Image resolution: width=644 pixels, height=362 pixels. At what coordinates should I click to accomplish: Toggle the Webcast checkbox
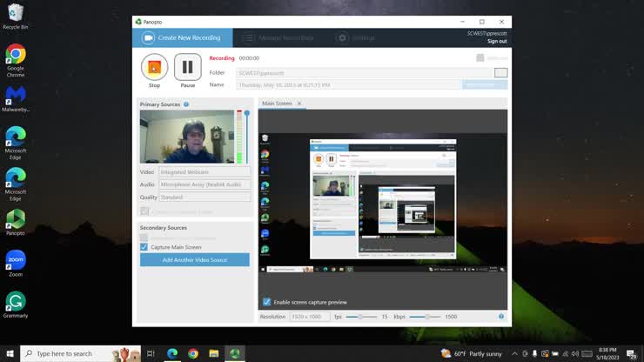[480, 58]
